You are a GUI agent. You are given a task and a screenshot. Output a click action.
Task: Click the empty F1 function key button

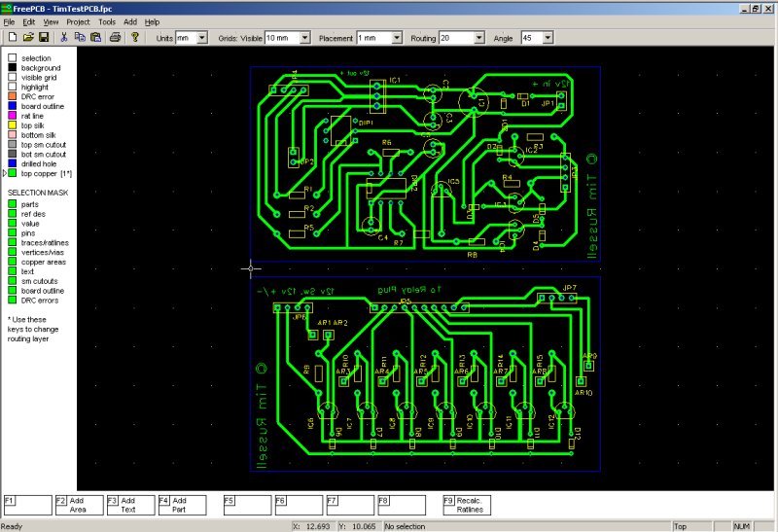pos(28,505)
